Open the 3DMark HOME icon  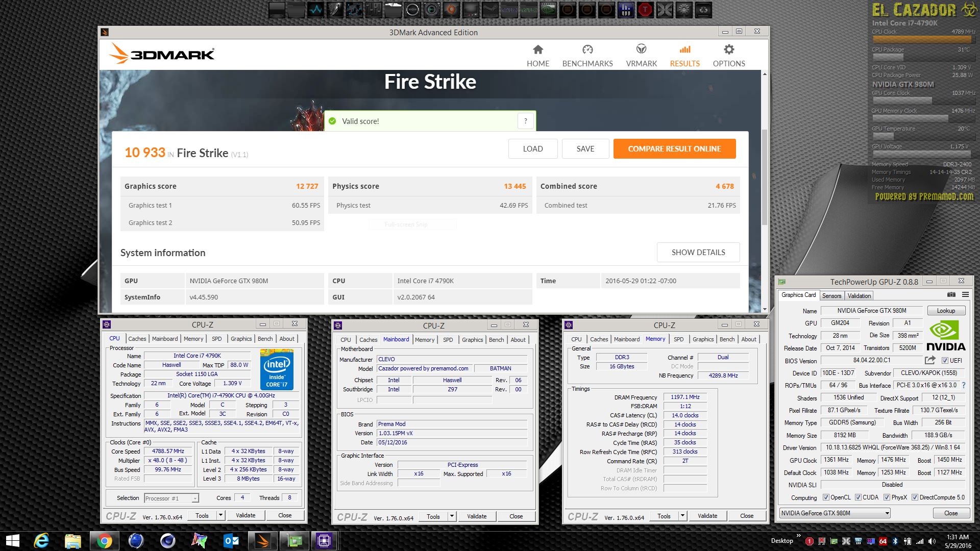(538, 50)
